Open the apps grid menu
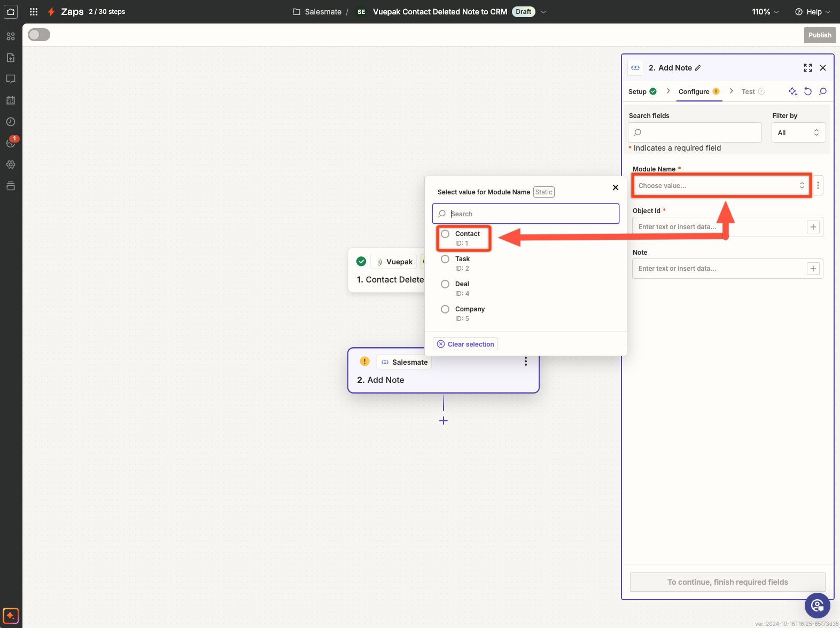The width and height of the screenshot is (840, 628). click(34, 11)
